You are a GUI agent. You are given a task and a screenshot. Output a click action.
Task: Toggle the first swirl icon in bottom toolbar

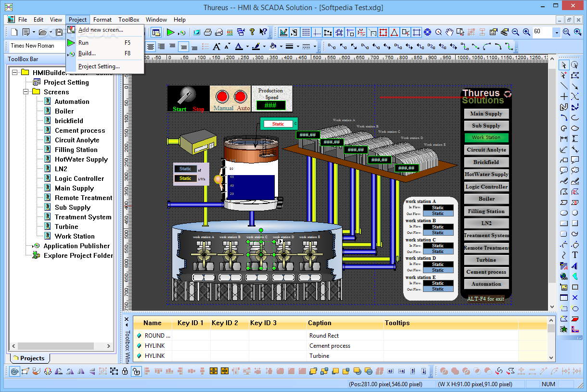tap(14, 371)
